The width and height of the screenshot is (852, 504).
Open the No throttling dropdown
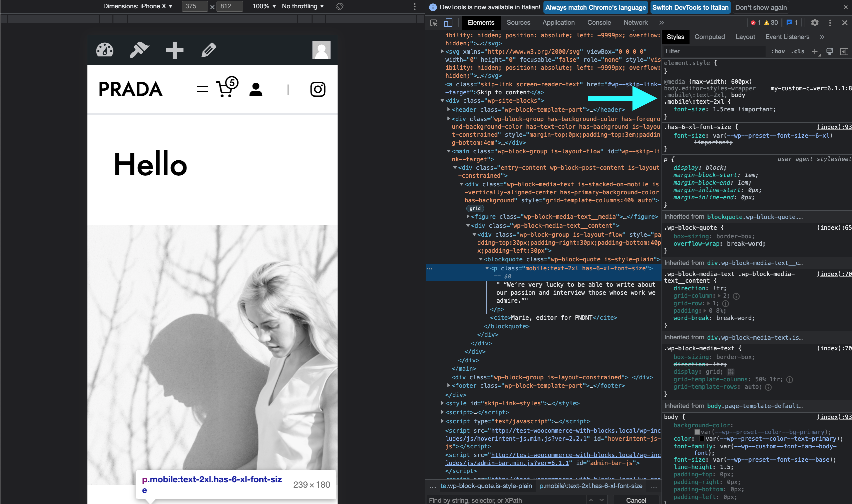[x=303, y=6]
